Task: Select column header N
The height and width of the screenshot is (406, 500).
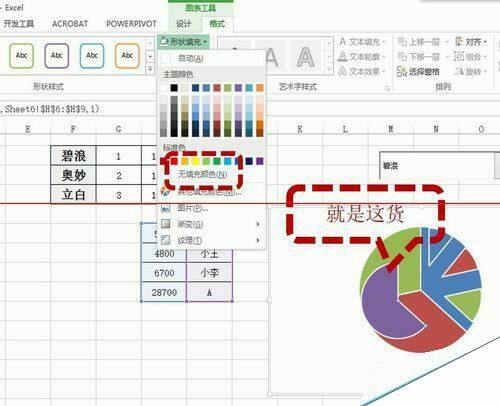Action: point(436,129)
